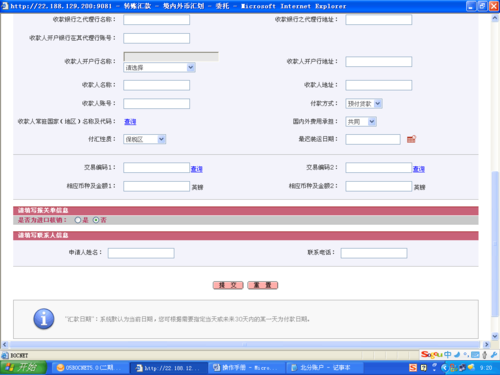Click the 查询 link next to 交易编码2
The width and height of the screenshot is (500, 375).
tap(419, 169)
